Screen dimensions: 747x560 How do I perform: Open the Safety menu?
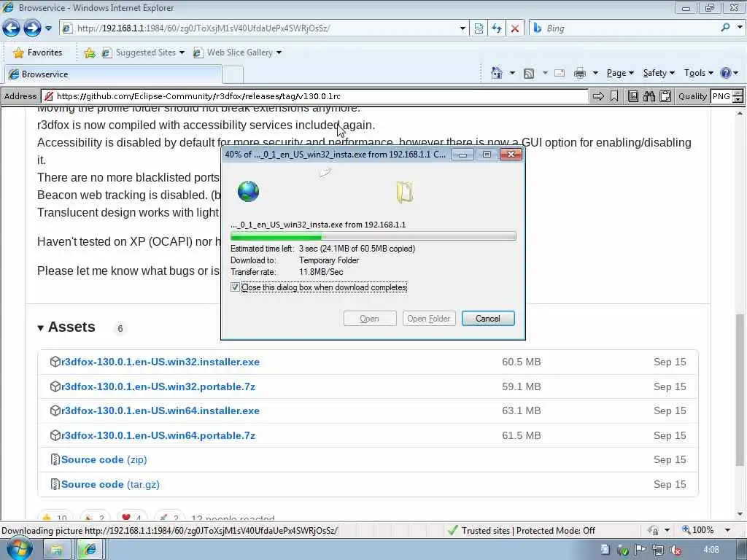click(659, 73)
